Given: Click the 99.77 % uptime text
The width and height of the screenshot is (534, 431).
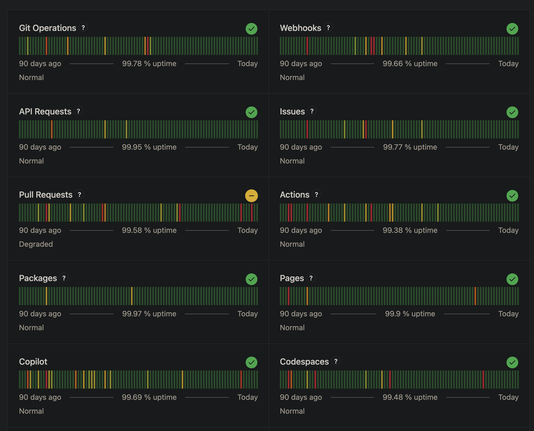Looking at the screenshot, I should click(x=410, y=147).
